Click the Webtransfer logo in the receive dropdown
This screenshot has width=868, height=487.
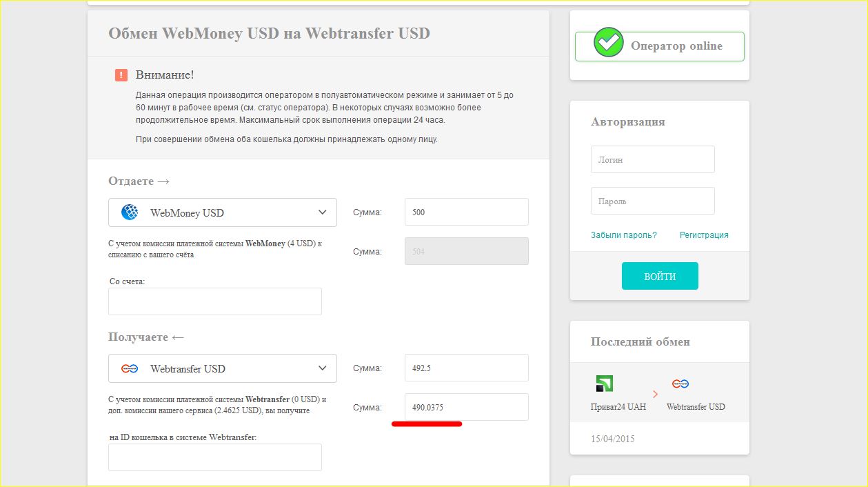[130, 368]
